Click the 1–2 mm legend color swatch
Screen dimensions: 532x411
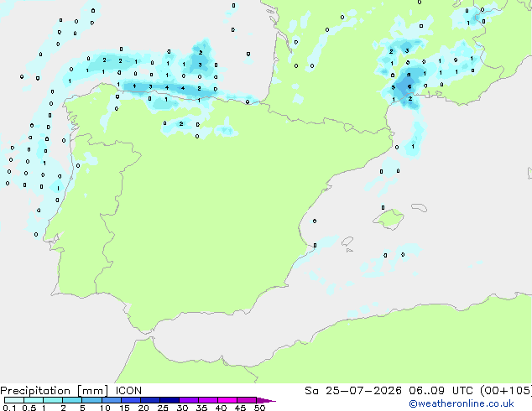point(53,400)
